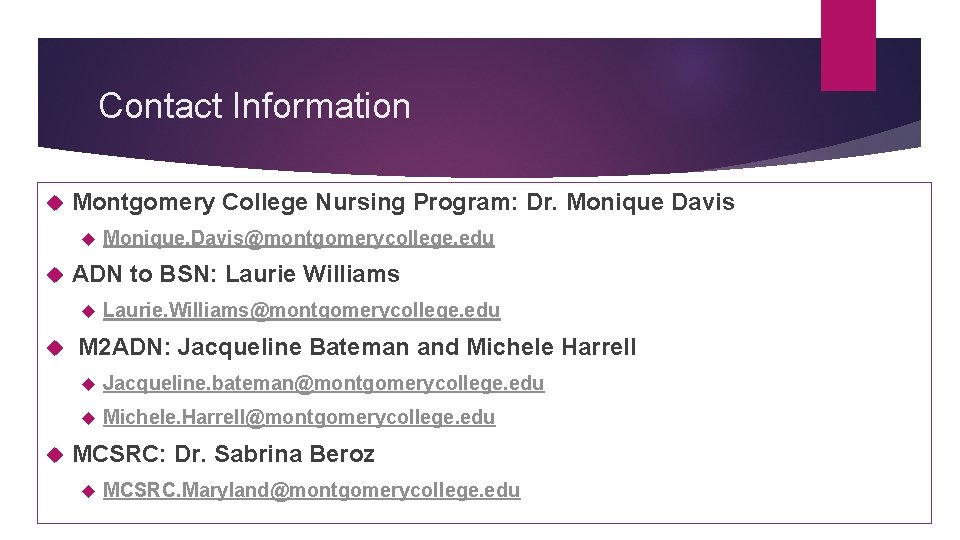Click the diamond bullet beside ADN to BSN
Image resolution: width=960 pixels, height=540 pixels.
click(55, 275)
